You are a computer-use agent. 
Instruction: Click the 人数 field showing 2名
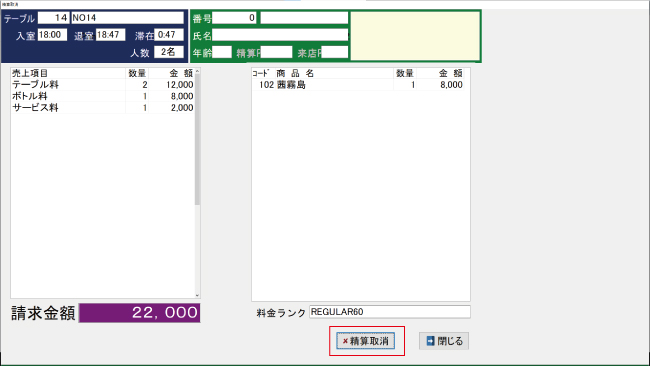click(x=169, y=52)
